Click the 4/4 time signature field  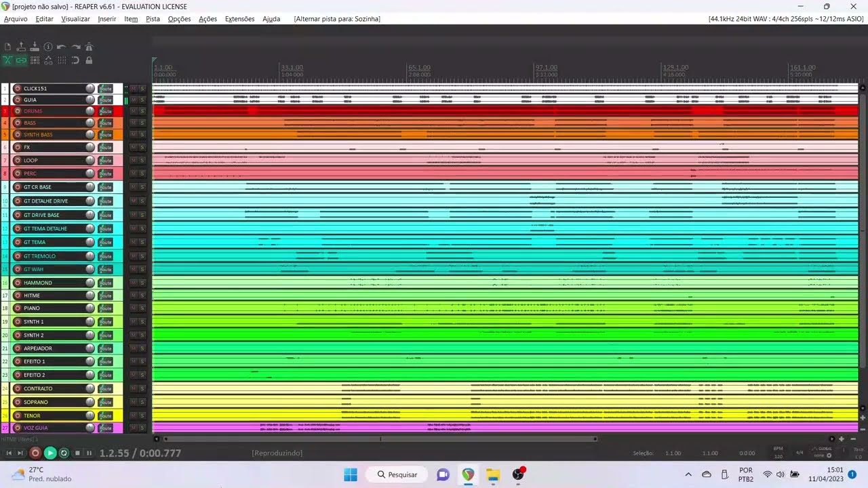[800, 452]
